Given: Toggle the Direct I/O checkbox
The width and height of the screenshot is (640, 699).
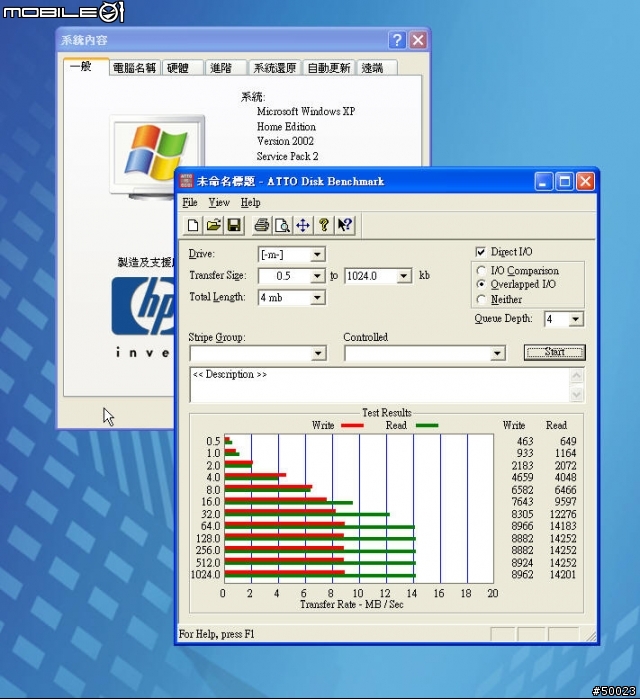Looking at the screenshot, I should [x=480, y=252].
